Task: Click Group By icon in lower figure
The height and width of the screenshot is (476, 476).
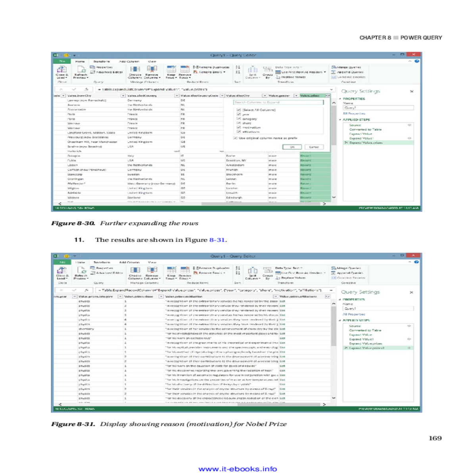Action: tap(268, 270)
